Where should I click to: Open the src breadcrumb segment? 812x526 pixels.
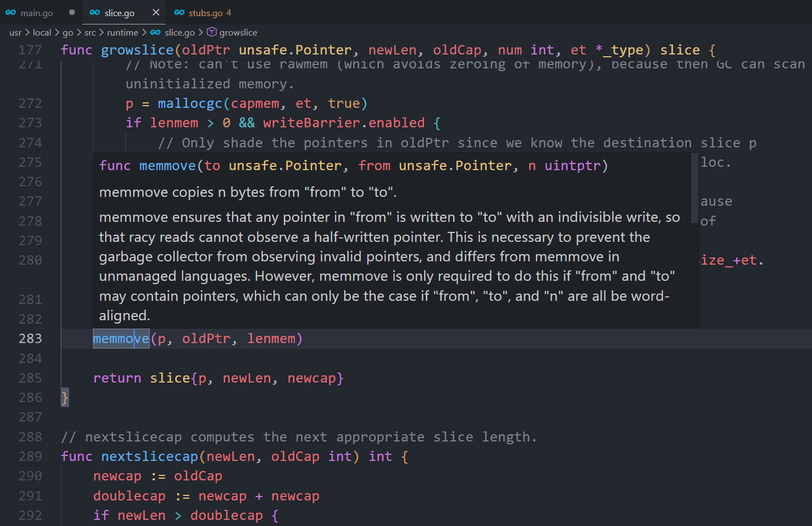coord(90,33)
